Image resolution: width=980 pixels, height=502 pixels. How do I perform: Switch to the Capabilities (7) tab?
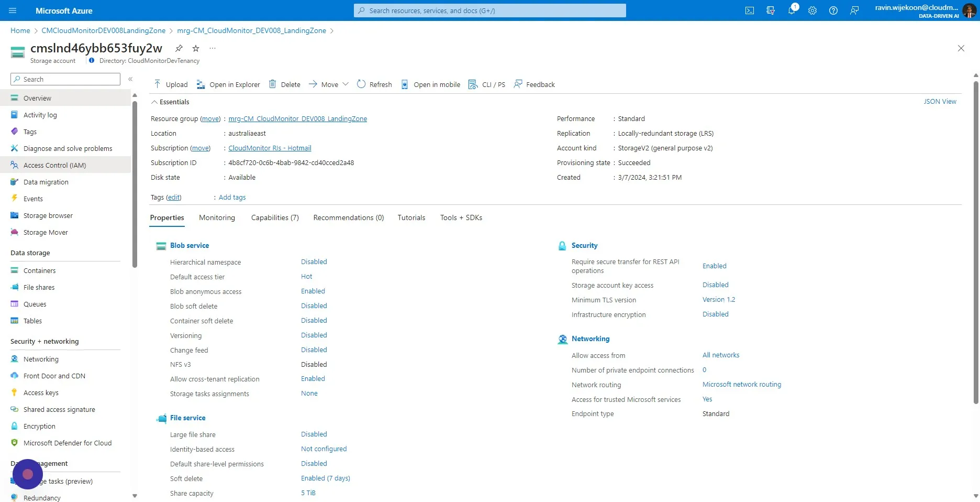[x=275, y=217]
